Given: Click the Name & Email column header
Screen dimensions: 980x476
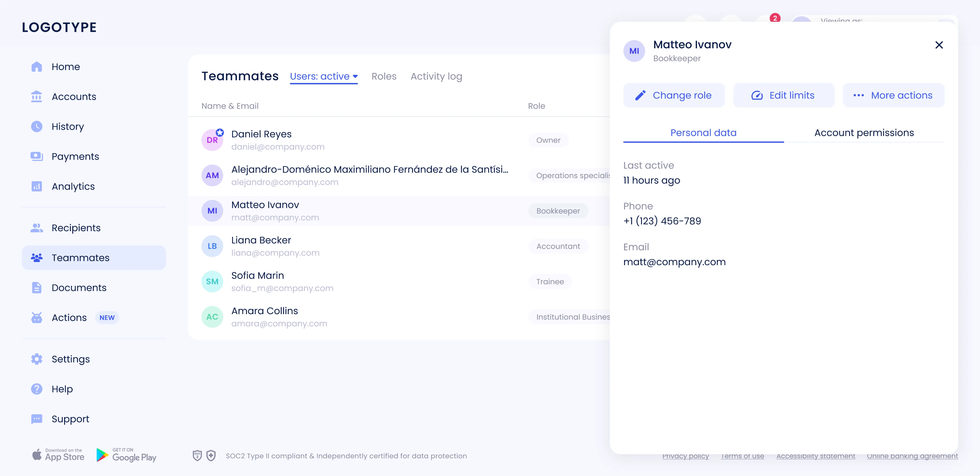Looking at the screenshot, I should tap(230, 106).
